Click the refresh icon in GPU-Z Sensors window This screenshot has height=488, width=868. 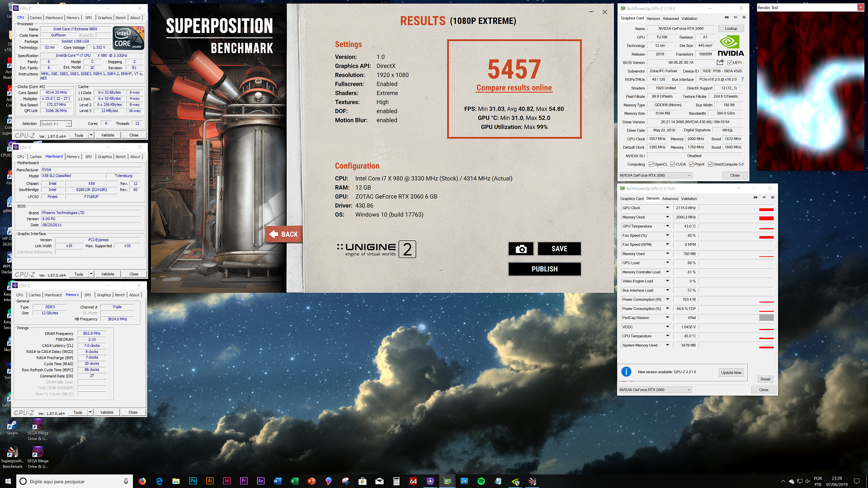[764, 197]
